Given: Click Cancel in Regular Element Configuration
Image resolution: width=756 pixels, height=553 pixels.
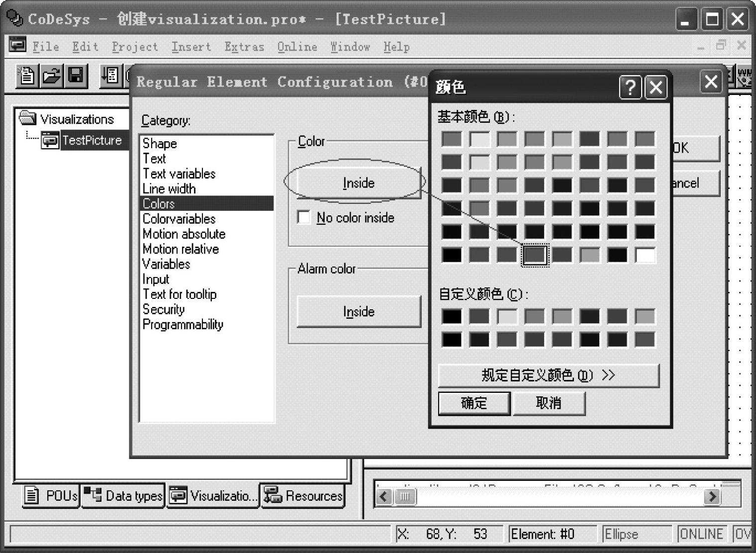Looking at the screenshot, I should [x=695, y=183].
